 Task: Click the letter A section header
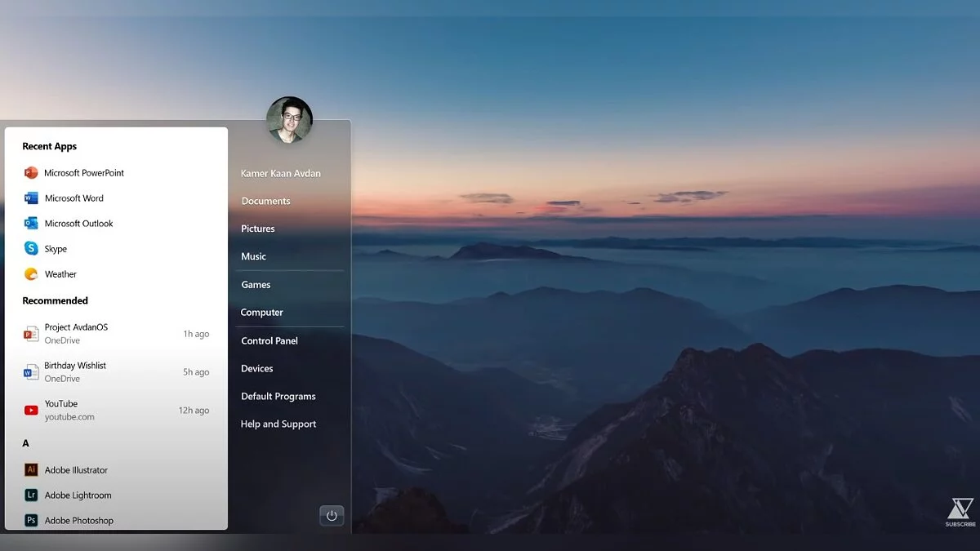coord(26,443)
